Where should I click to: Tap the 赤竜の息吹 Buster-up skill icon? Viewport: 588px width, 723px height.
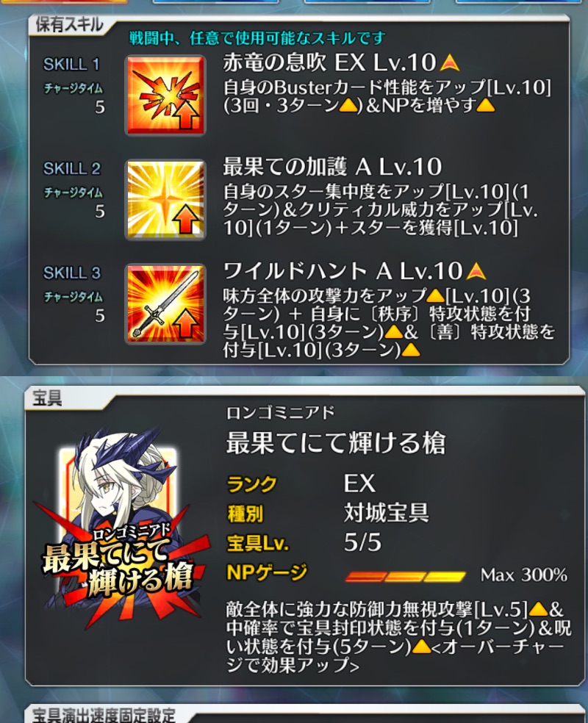click(165, 95)
